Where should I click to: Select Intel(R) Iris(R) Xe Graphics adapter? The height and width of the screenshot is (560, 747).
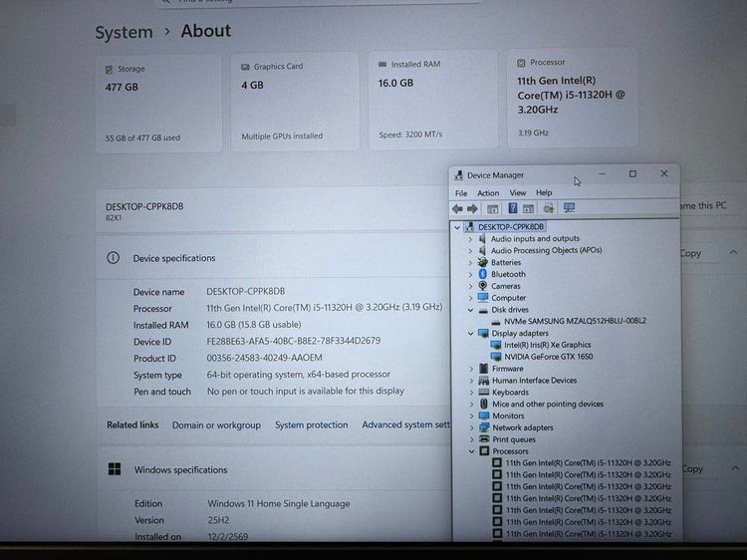pos(548,345)
